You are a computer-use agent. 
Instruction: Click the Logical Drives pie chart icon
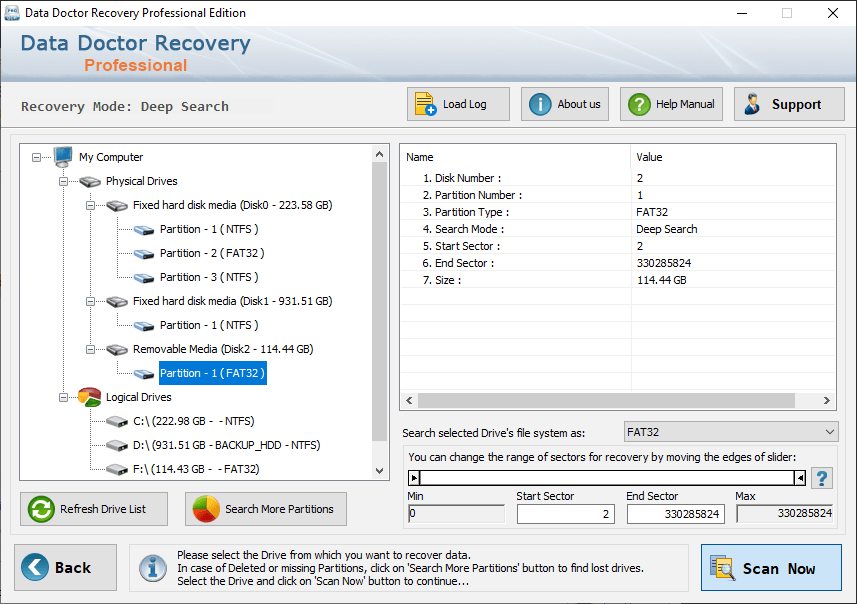(90, 397)
